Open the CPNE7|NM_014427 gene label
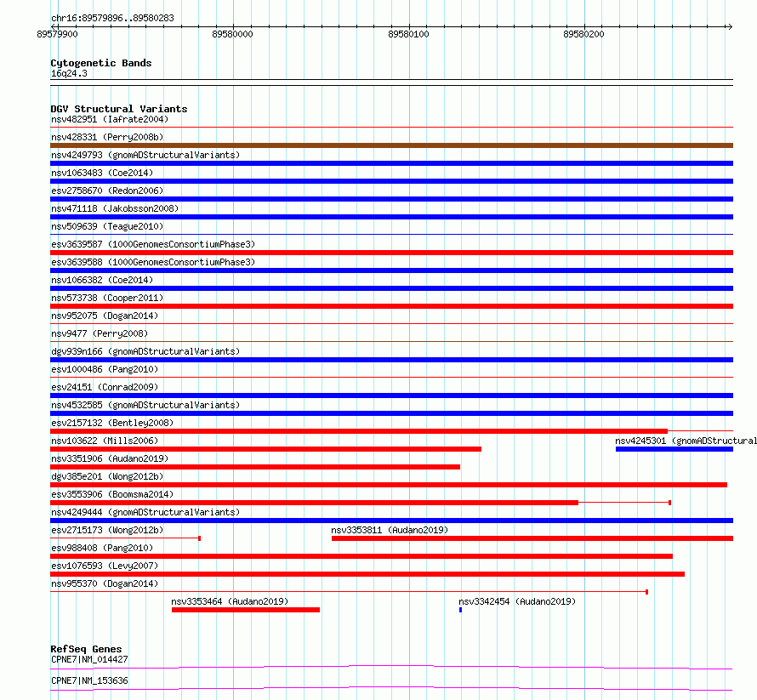Screen dimensions: 757x700 coord(89,659)
